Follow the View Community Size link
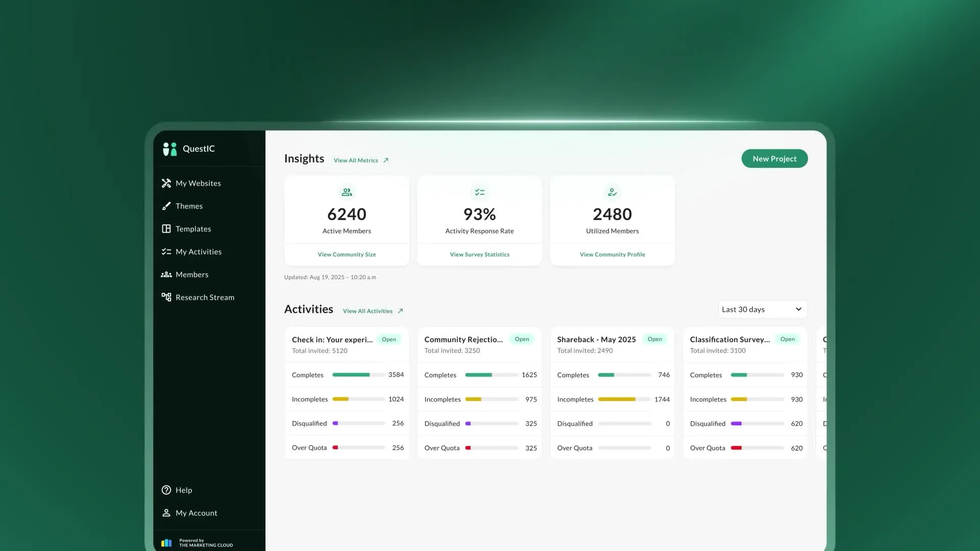Viewport: 980px width, 551px height. [347, 255]
